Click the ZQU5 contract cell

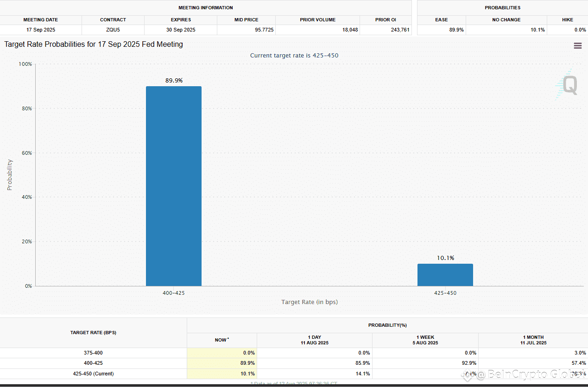113,30
